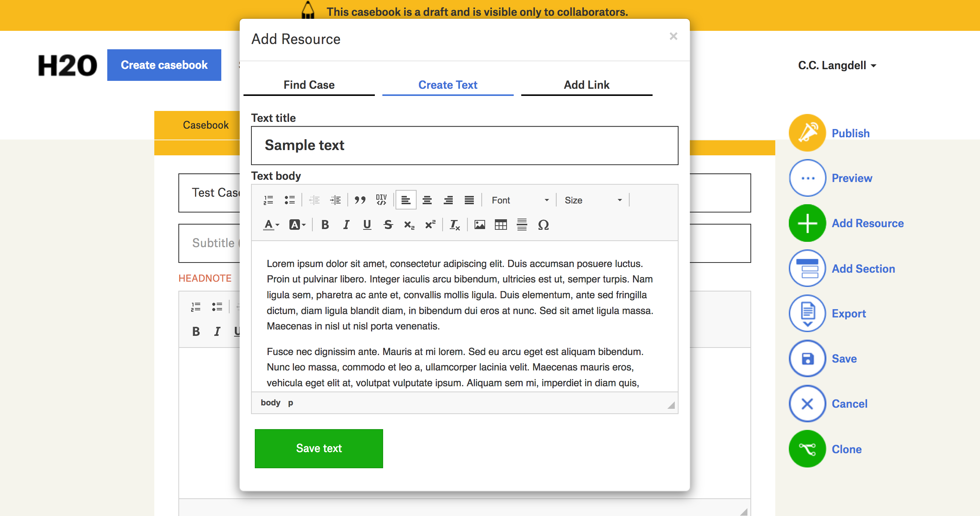Viewport: 980px width, 516px height.
Task: Insert bulleted list in Headnote editor
Action: (x=217, y=307)
